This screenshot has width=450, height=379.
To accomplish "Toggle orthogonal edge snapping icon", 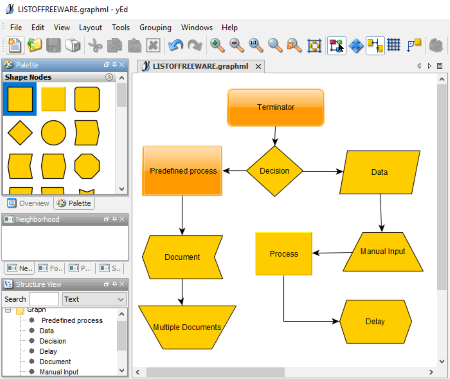I will coord(375,45).
